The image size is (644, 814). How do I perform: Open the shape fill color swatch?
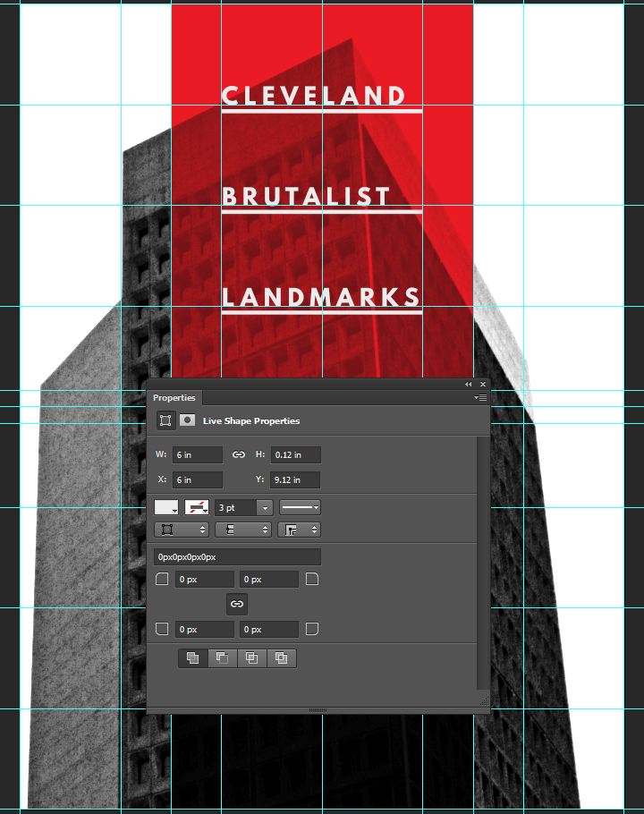point(166,507)
